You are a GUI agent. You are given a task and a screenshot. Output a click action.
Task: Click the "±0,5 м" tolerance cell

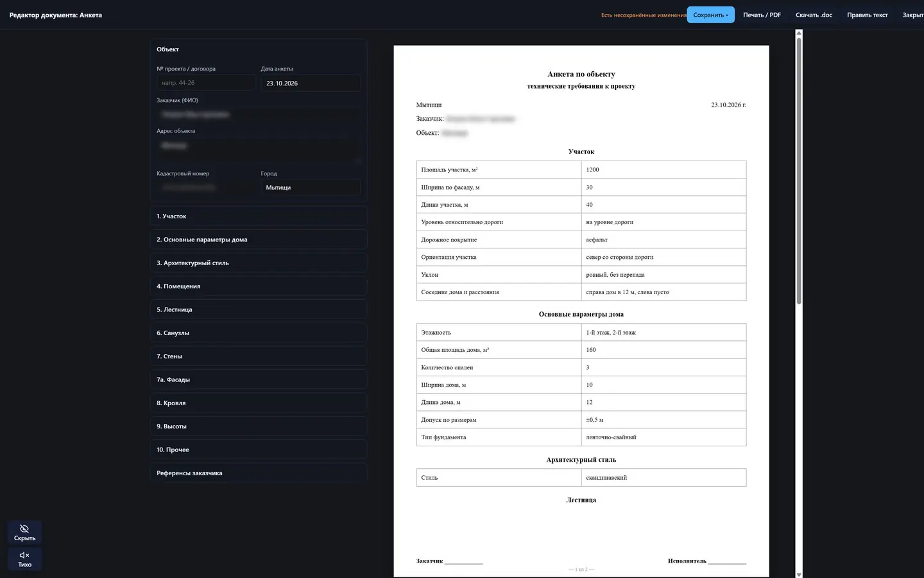tap(663, 420)
